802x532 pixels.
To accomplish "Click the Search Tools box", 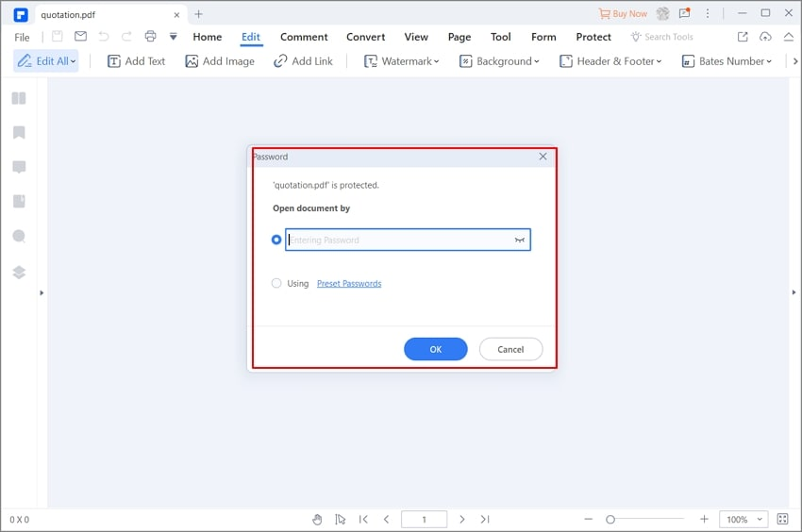I will point(661,37).
